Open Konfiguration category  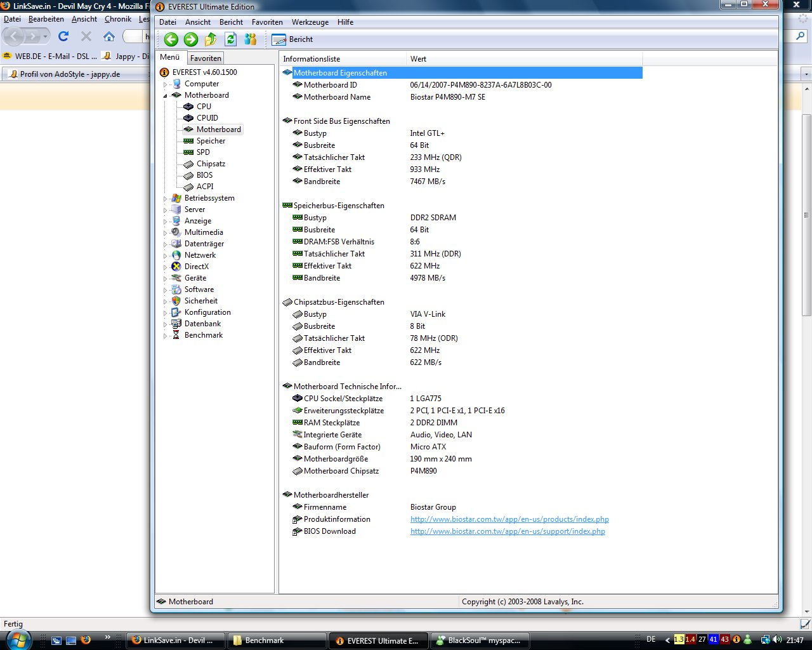207,312
